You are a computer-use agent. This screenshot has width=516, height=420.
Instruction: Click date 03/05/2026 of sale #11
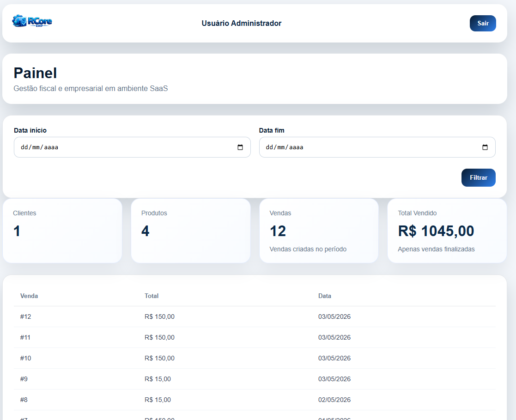click(x=334, y=337)
